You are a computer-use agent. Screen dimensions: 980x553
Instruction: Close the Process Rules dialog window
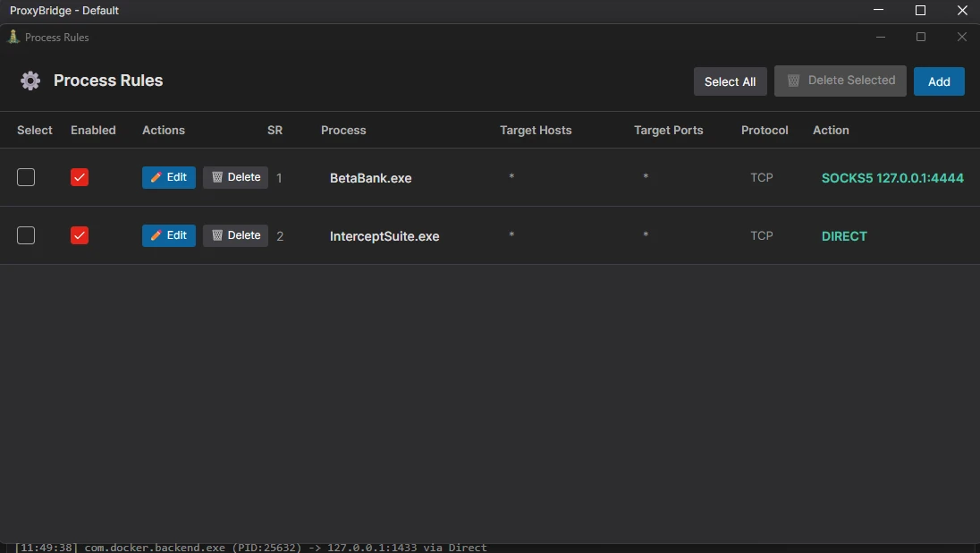pos(962,37)
